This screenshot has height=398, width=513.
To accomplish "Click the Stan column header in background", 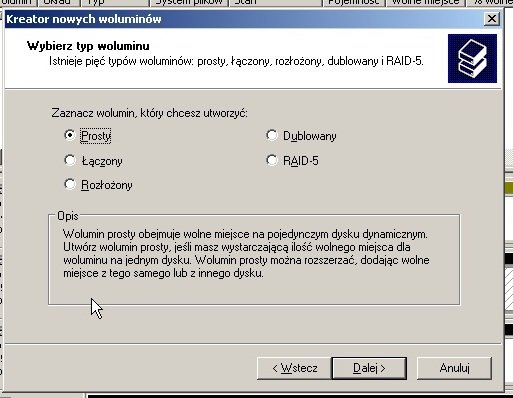I will point(276,3).
